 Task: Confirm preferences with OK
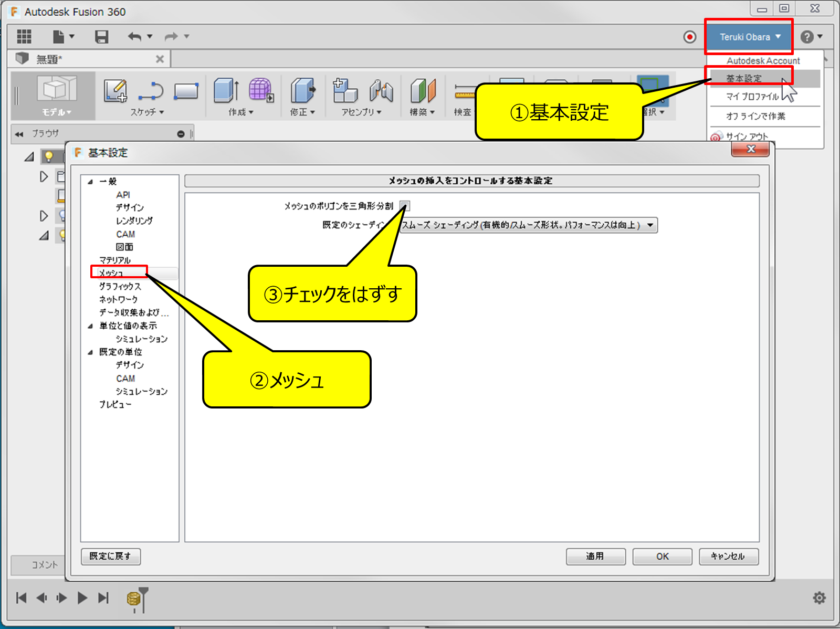pos(662,557)
